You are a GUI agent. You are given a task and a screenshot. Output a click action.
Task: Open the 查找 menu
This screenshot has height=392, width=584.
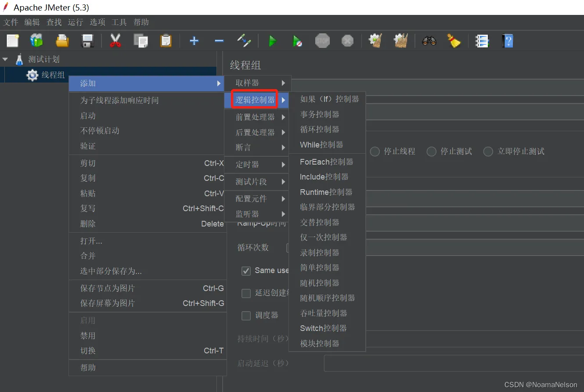(54, 22)
